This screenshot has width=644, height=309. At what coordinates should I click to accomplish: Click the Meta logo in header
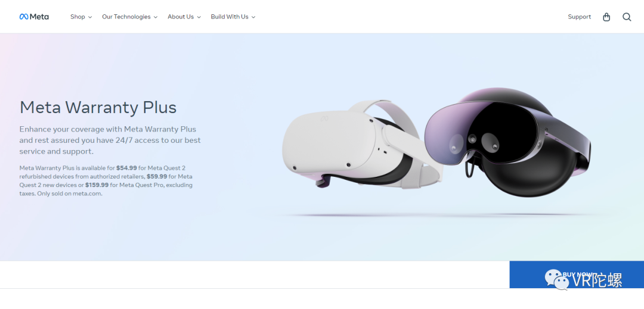[x=34, y=17]
